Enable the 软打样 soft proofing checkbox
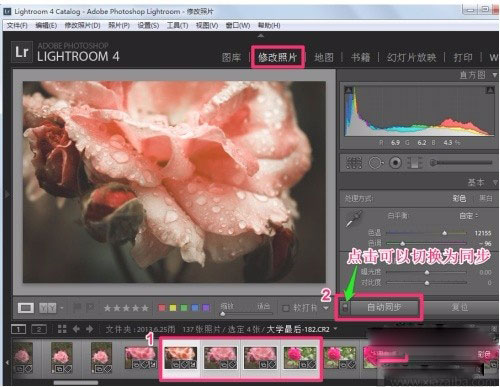Viewport: 500px width, 387px height. (x=286, y=308)
